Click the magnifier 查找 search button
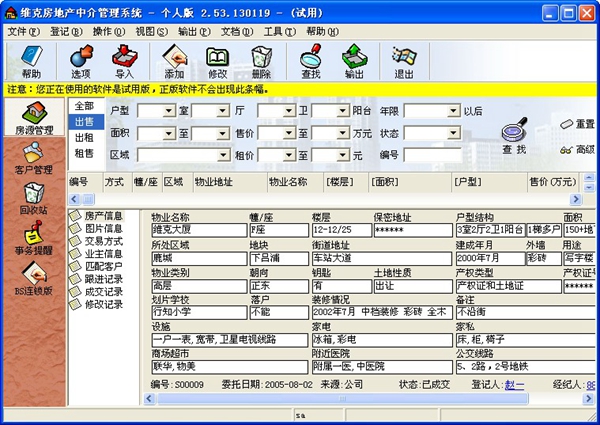This screenshot has width=600, height=425. (x=514, y=135)
